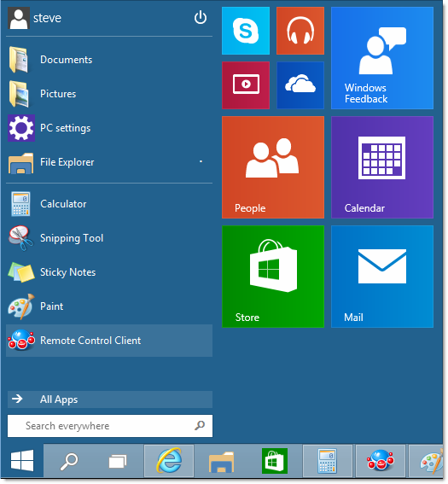Click the Snipping Tool scissors icon
448x484 pixels.
tap(21, 237)
